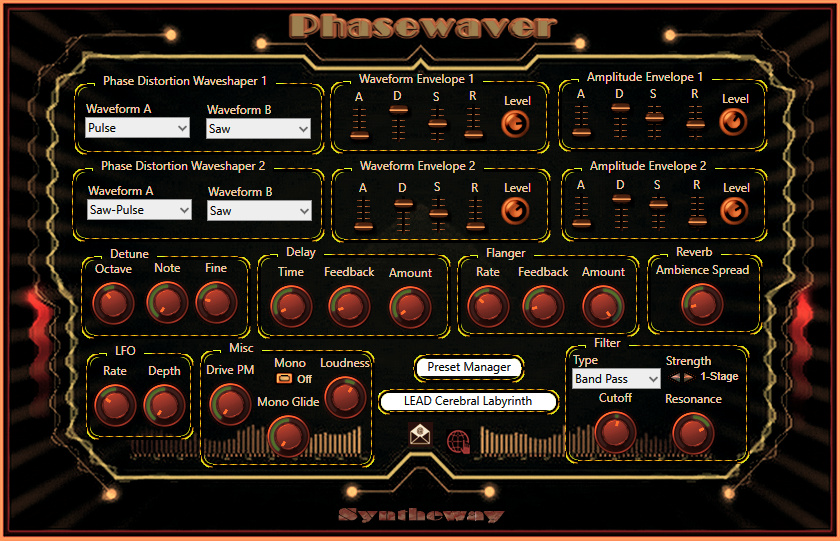Click the Detune Fine knob

216,303
